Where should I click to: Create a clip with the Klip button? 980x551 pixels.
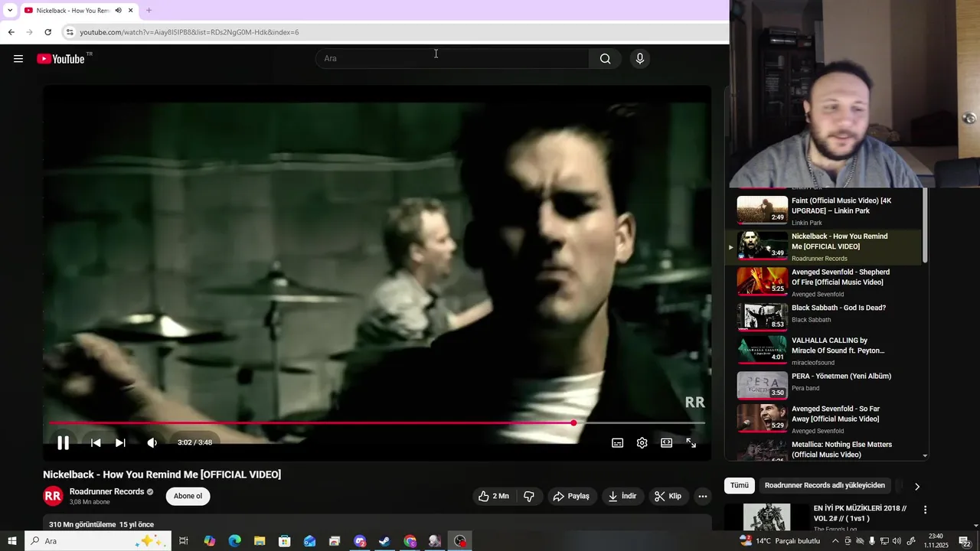pyautogui.click(x=667, y=496)
